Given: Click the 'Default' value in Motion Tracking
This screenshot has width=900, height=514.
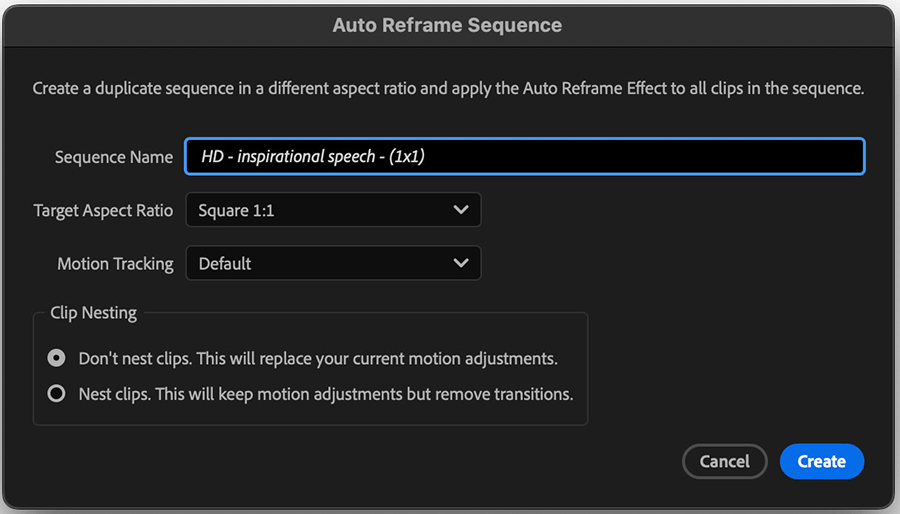Looking at the screenshot, I should pyautogui.click(x=224, y=264).
